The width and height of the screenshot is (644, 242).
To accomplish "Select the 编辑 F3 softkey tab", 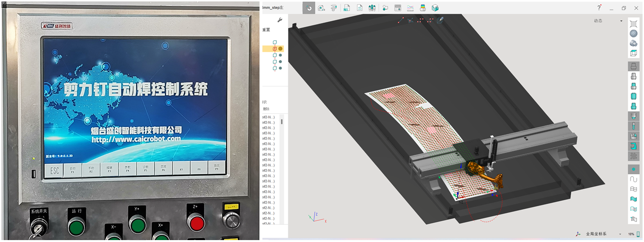I will [109, 169].
